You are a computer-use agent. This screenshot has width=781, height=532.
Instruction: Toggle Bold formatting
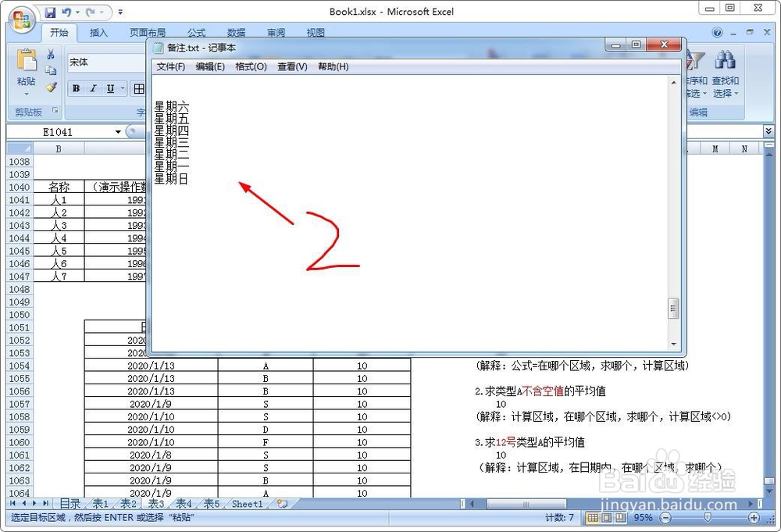(x=76, y=89)
